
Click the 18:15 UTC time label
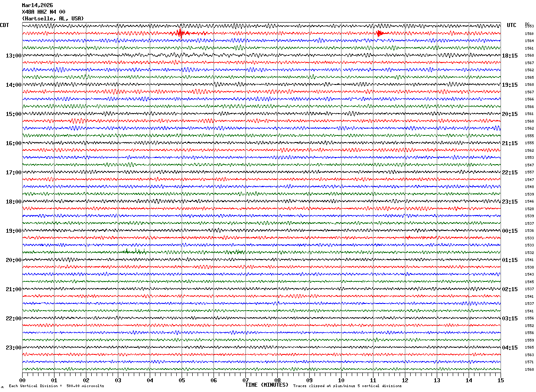[x=510, y=56]
